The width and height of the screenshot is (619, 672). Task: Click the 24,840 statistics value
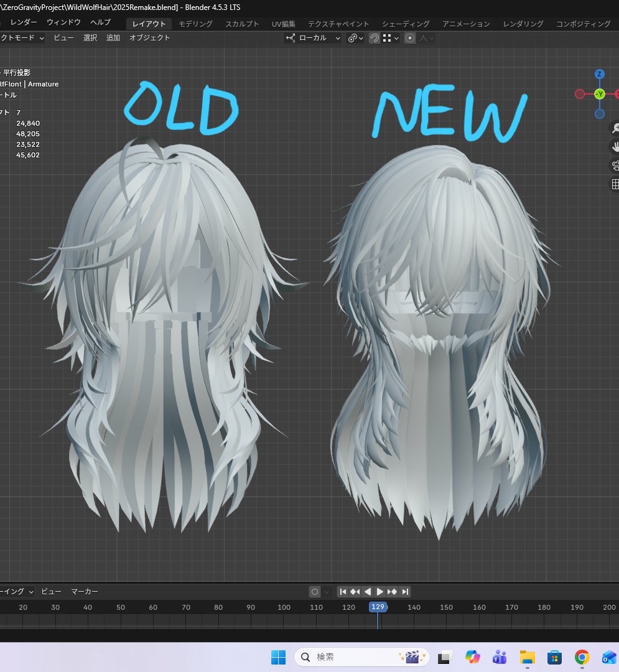pyautogui.click(x=28, y=123)
